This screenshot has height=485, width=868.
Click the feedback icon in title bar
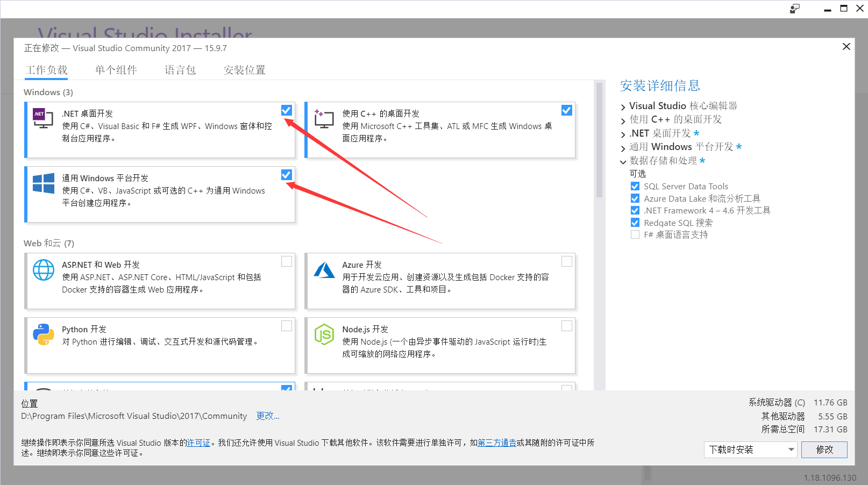(x=794, y=9)
